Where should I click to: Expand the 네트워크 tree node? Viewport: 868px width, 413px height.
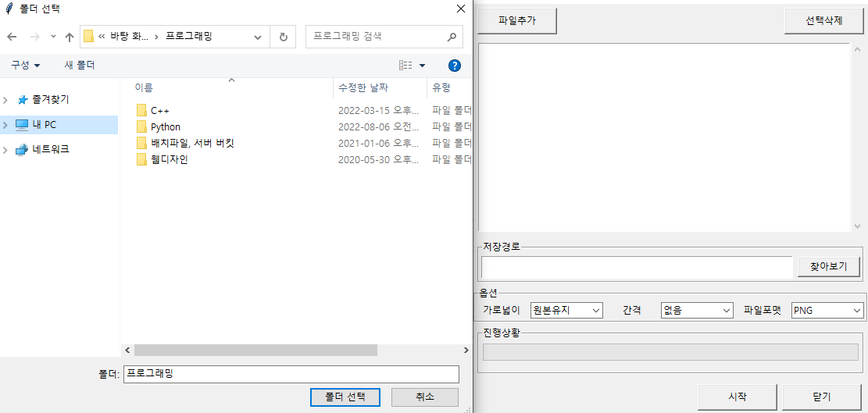point(5,149)
